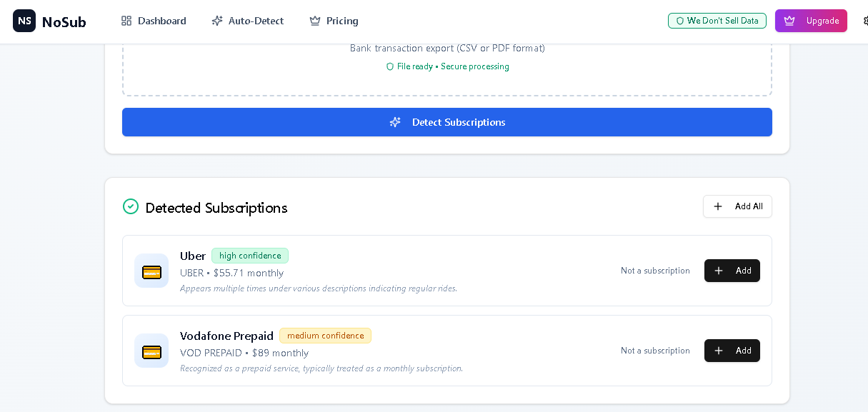Click the credit card icon on the Uber row
The height and width of the screenshot is (412, 868).
click(x=151, y=271)
